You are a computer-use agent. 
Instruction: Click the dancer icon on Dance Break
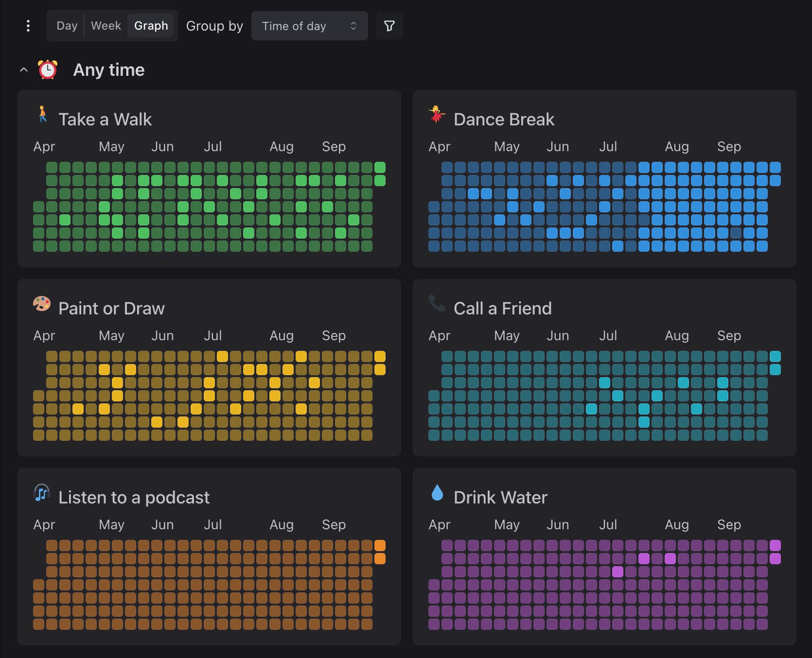(437, 115)
